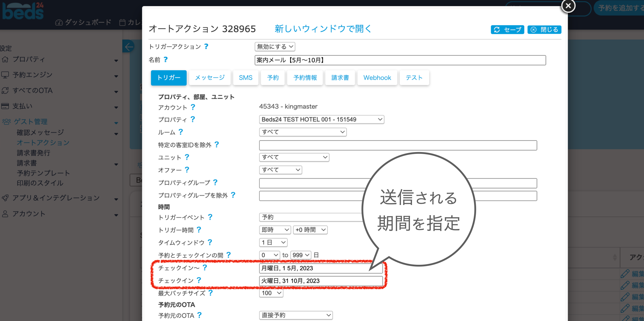Click the help icon beside タイムウィンドウ

(210, 242)
